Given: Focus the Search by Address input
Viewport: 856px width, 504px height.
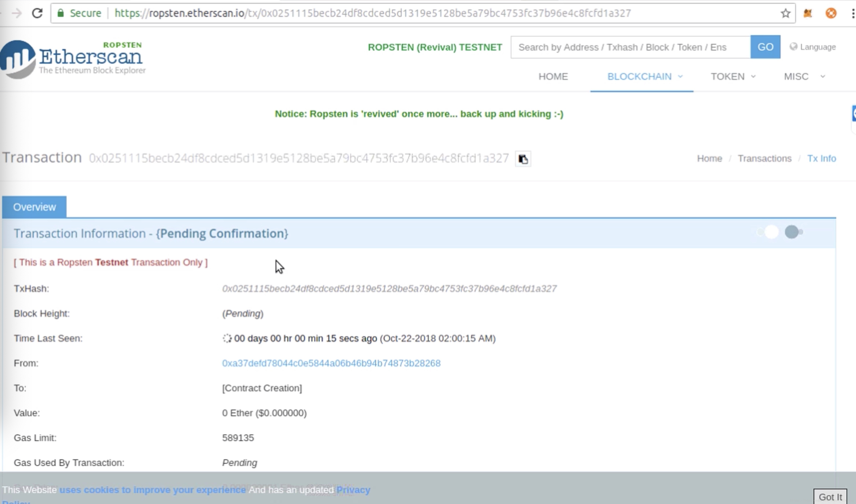Looking at the screenshot, I should coord(630,47).
